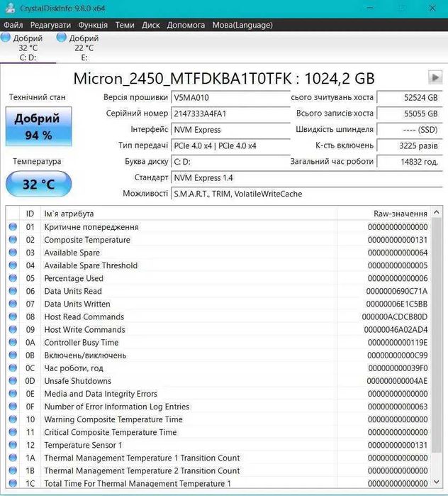
Task: Click total host writes value 55055 GB
Action: click(x=410, y=114)
